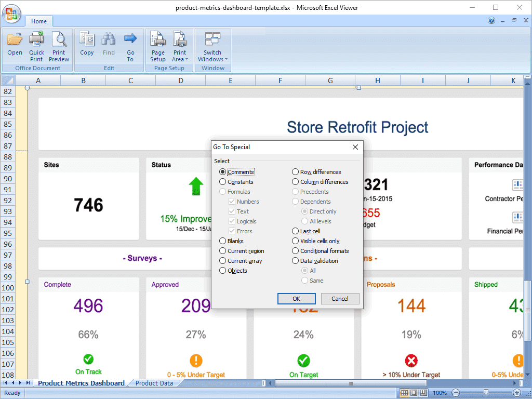Click the zoom slider in status bar

click(x=486, y=393)
